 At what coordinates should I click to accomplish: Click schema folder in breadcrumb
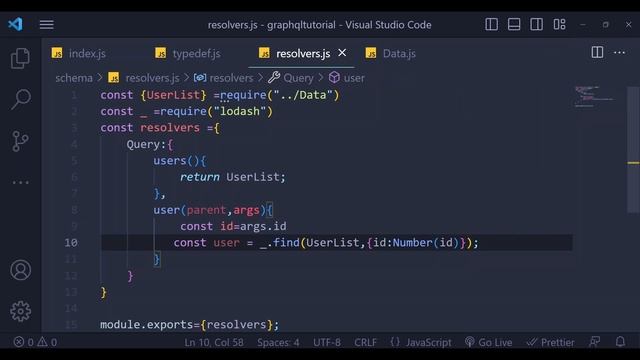click(74, 78)
